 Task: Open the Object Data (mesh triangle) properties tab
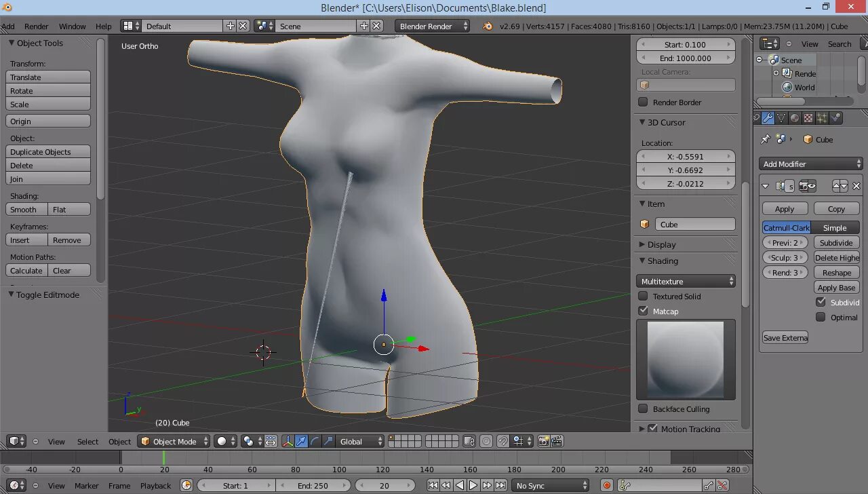coord(781,118)
